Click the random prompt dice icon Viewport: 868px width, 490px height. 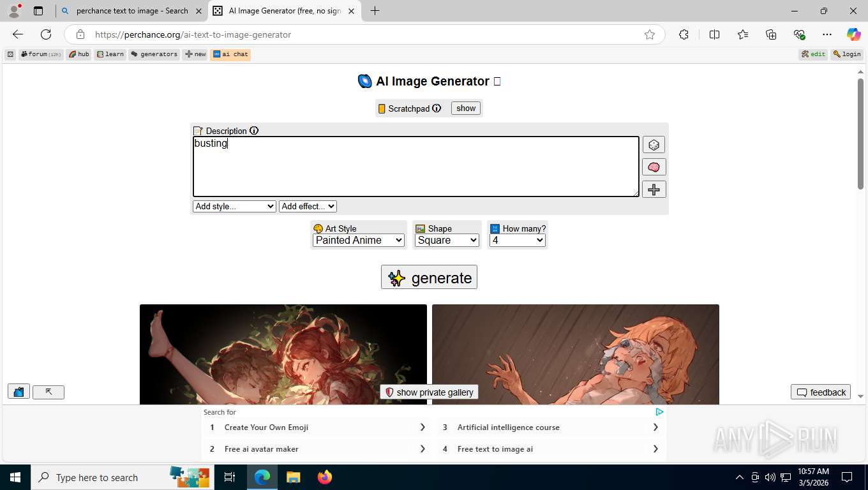(x=654, y=145)
